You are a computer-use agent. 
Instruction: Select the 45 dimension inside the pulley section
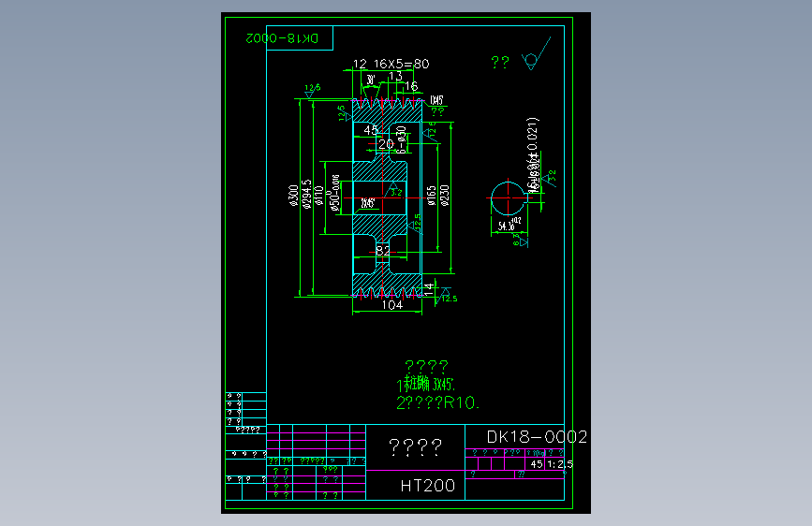(371, 130)
